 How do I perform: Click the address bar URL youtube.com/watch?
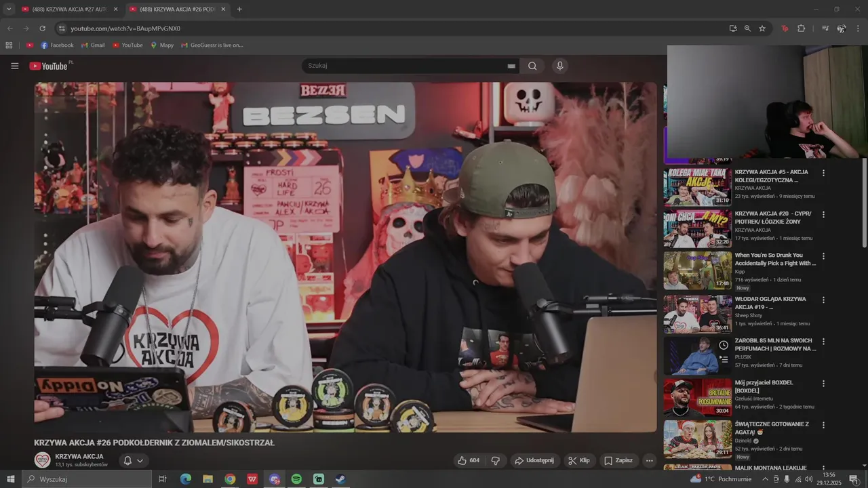tap(125, 28)
